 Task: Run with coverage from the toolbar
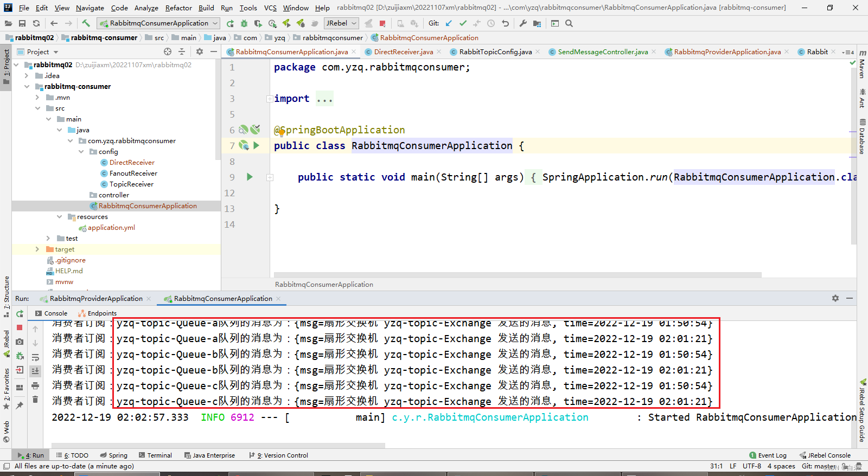258,23
